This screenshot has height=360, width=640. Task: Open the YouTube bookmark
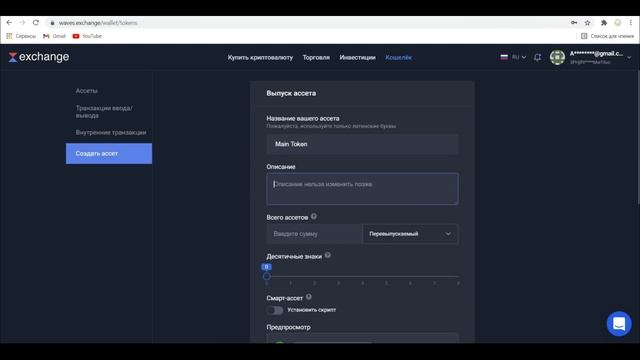(x=87, y=36)
